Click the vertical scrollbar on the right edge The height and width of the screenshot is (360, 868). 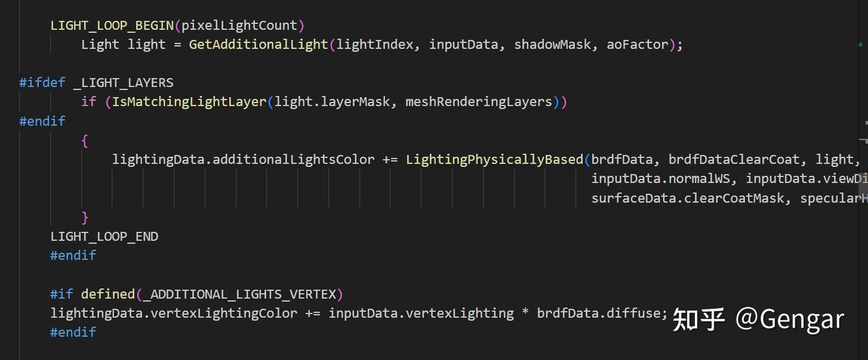click(x=863, y=181)
